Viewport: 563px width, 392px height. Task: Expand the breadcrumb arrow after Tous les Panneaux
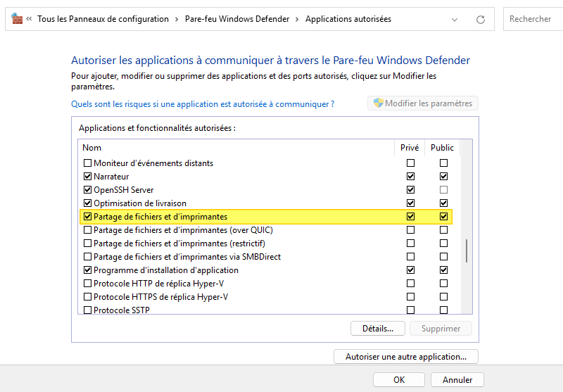[177, 20]
